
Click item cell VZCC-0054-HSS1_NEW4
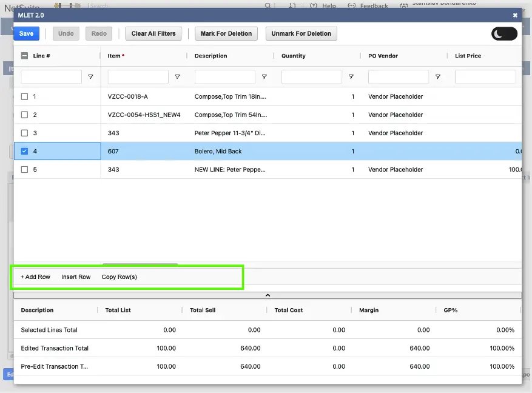[x=144, y=115]
